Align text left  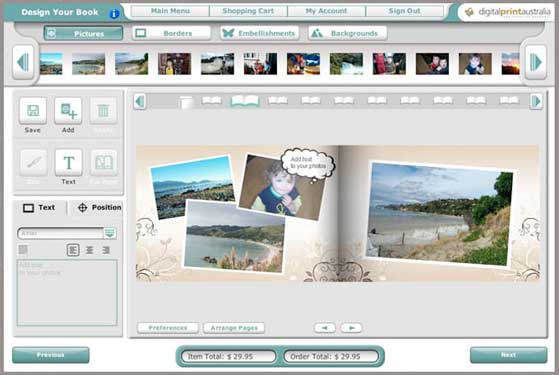pos(73,250)
